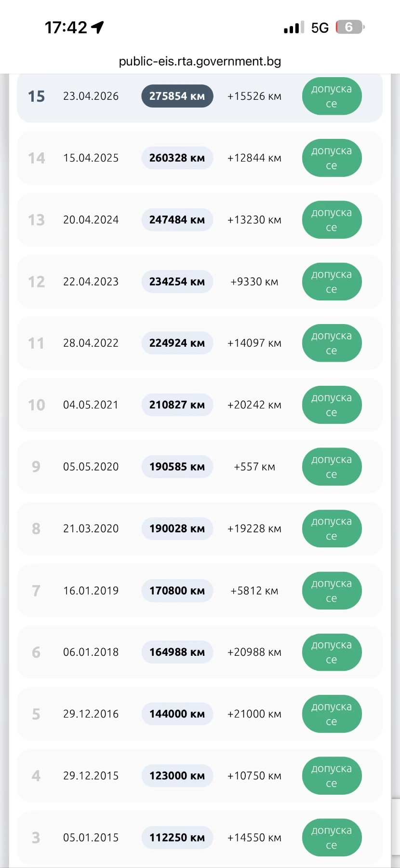400x868 pixels.
Task: Click "допуска се" badge for inspection 15
Action: point(332,96)
